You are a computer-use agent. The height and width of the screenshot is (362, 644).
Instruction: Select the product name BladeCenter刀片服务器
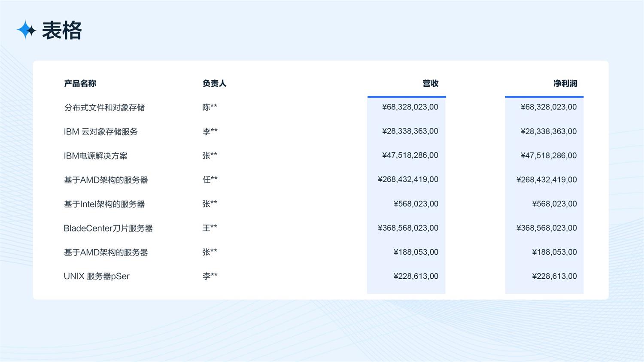pos(108,228)
